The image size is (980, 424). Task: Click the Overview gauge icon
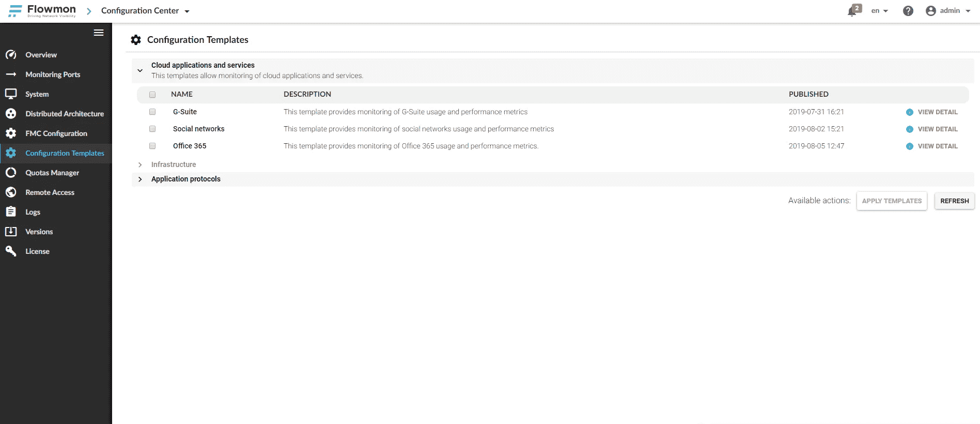pos(11,55)
